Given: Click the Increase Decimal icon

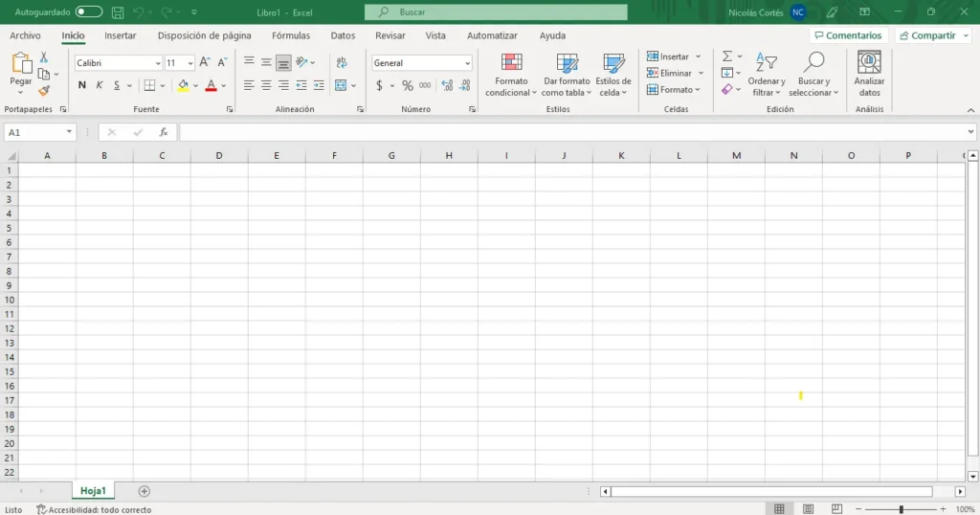Looking at the screenshot, I should (x=447, y=85).
